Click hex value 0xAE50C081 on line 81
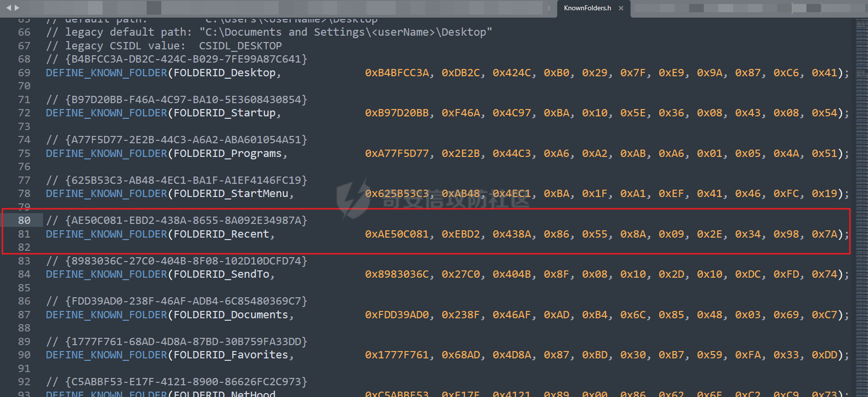Image resolution: width=868 pixels, height=397 pixels. [396, 234]
